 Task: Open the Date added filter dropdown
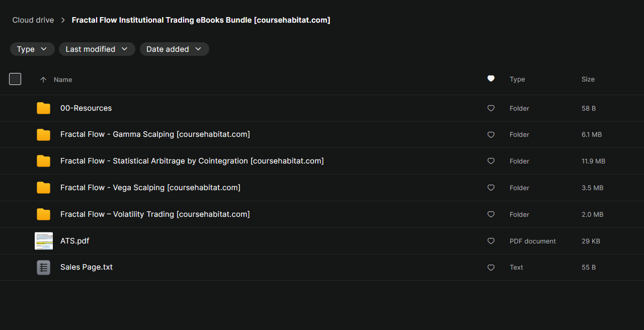174,49
